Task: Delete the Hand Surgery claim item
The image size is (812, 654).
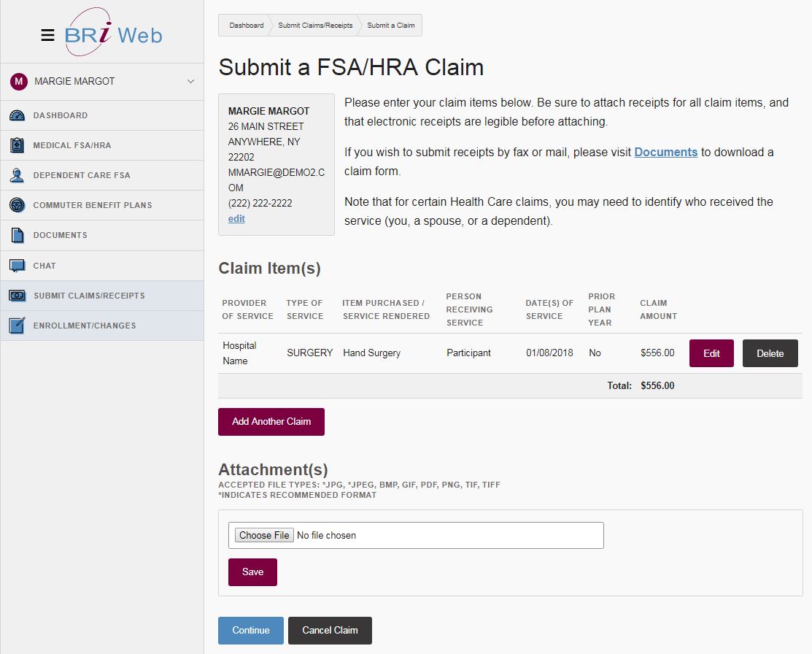Action: pyautogui.click(x=770, y=353)
